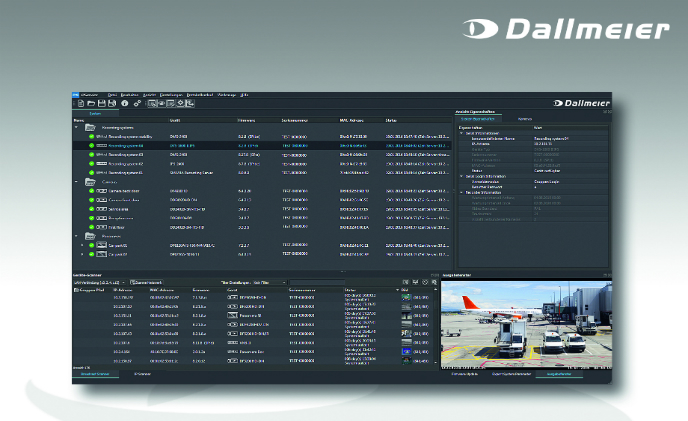Sort top device list by Seriennummer column
688x421 pixels.
(294, 120)
